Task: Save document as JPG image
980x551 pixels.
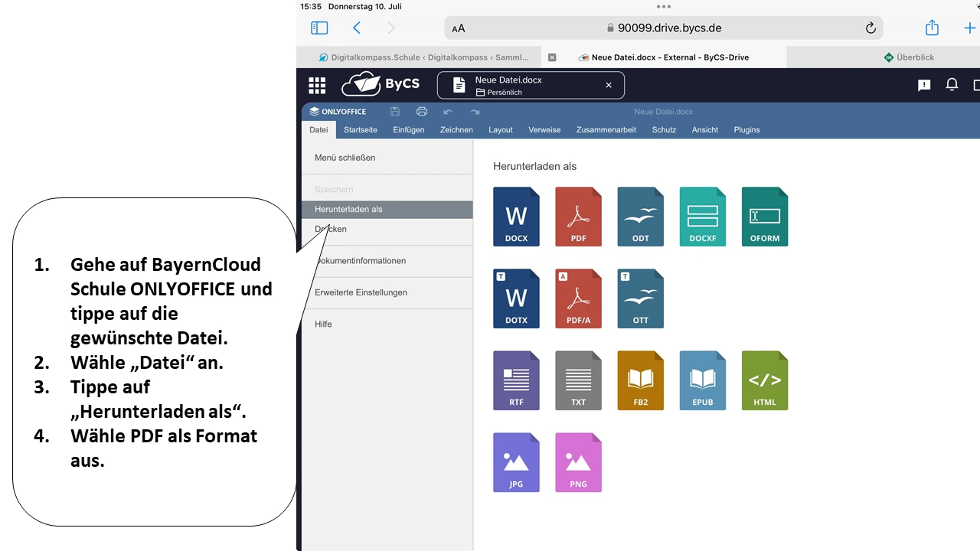Action: point(516,462)
